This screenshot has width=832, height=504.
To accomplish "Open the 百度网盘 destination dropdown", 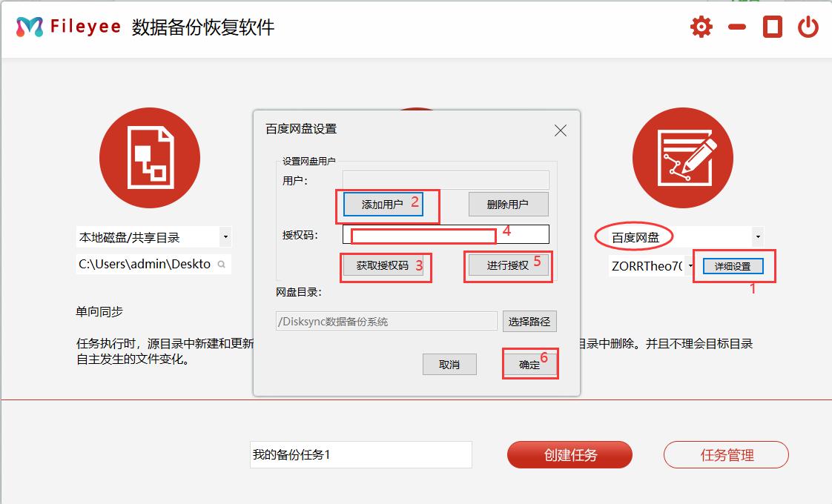I will pyautogui.click(x=756, y=236).
